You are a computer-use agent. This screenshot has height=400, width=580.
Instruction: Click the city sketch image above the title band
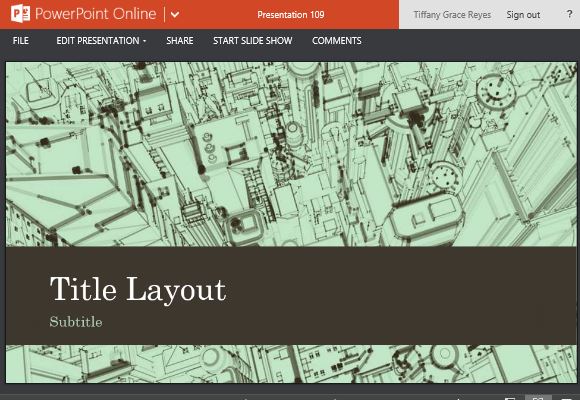pyautogui.click(x=291, y=154)
